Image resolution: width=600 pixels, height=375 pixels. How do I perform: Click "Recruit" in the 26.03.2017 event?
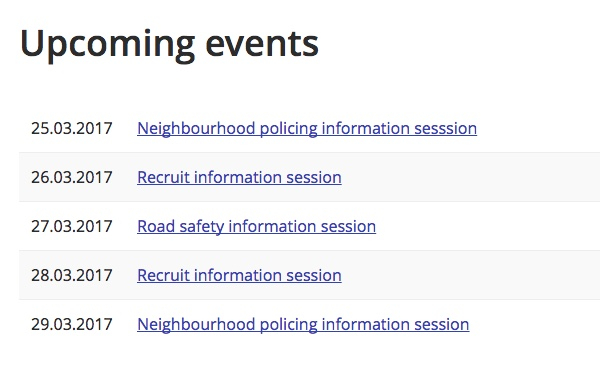pyautogui.click(x=163, y=178)
